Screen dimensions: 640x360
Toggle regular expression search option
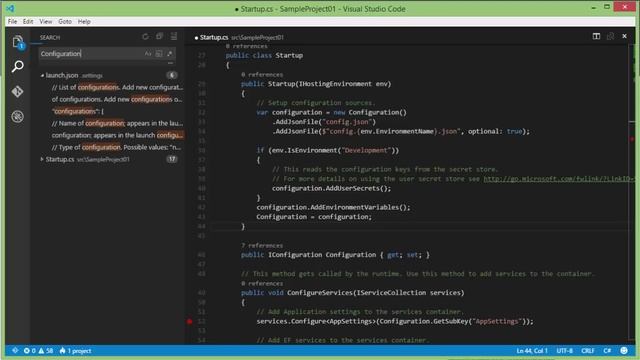click(x=169, y=53)
